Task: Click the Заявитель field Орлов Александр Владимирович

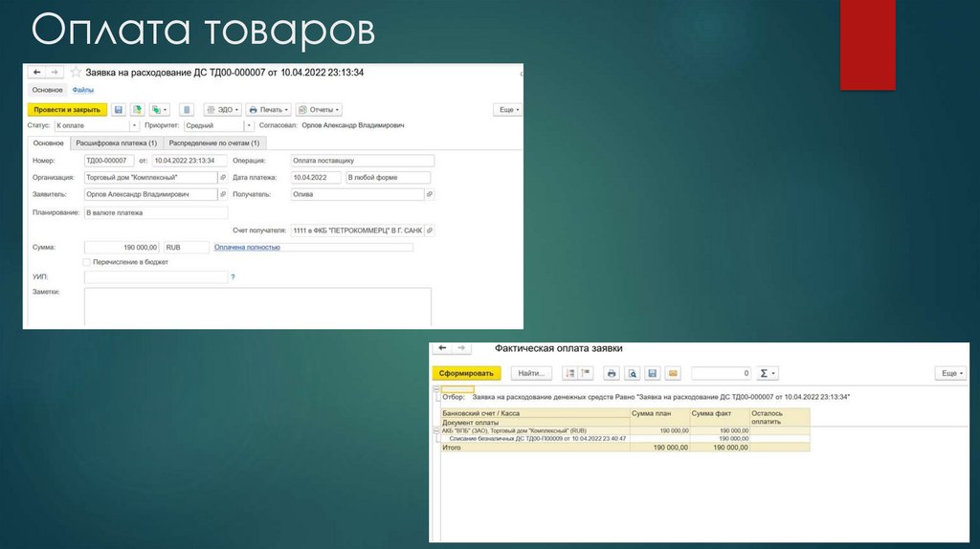Action: click(150, 194)
